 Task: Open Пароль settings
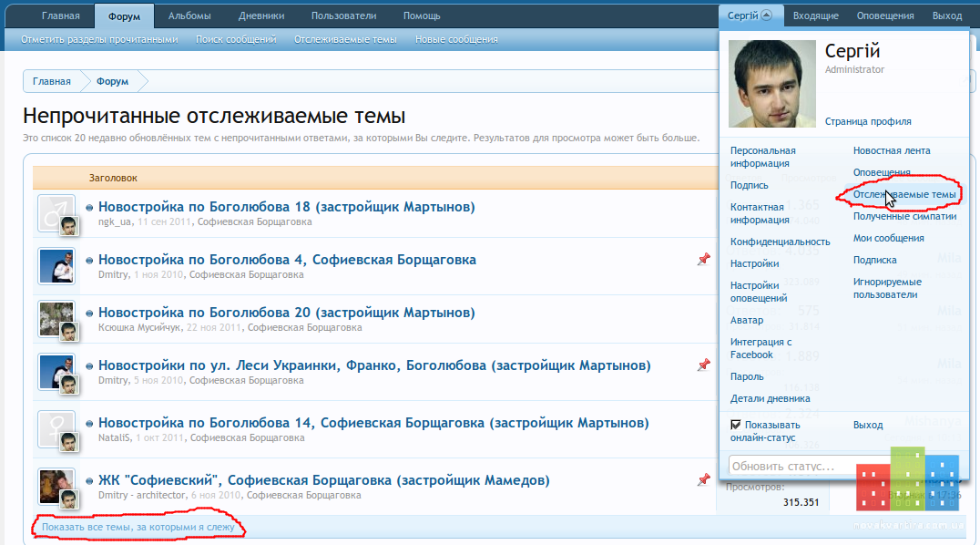(747, 376)
